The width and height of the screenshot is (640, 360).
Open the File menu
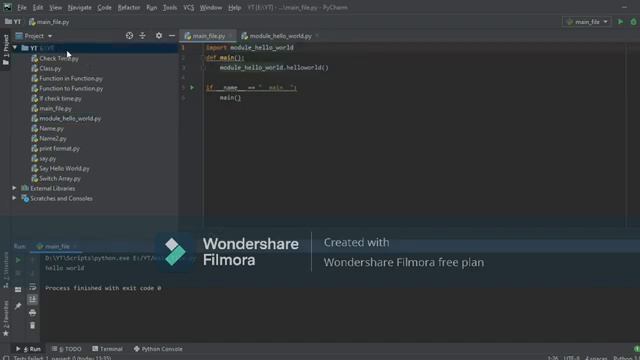tap(22, 7)
